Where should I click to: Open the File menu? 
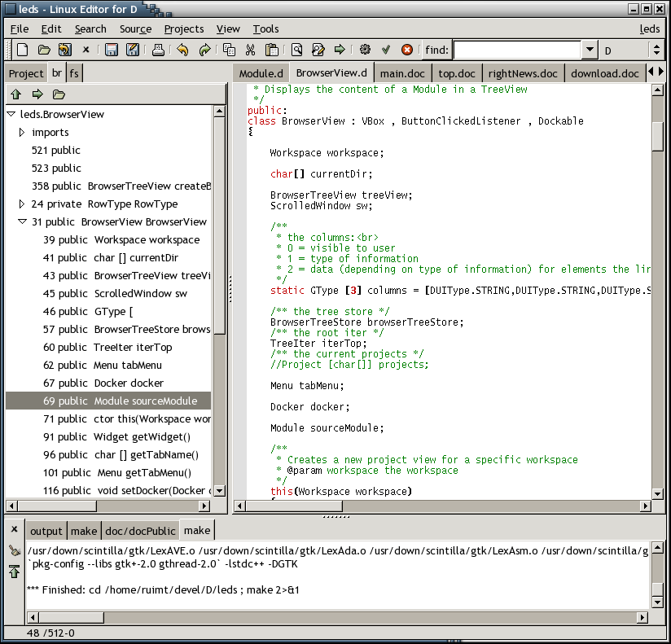pos(20,29)
